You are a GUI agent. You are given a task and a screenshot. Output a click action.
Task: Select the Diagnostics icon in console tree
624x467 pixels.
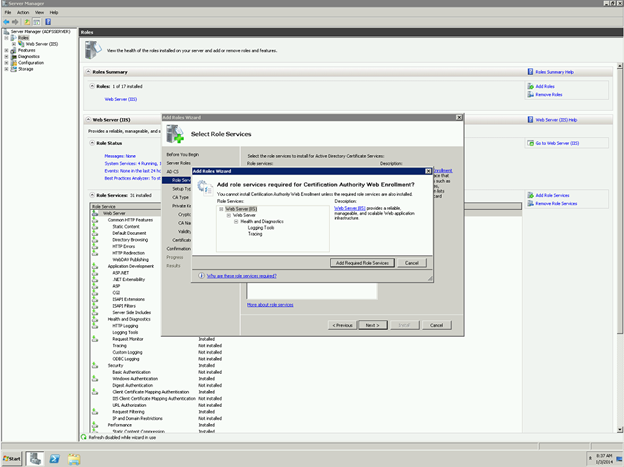point(14,57)
